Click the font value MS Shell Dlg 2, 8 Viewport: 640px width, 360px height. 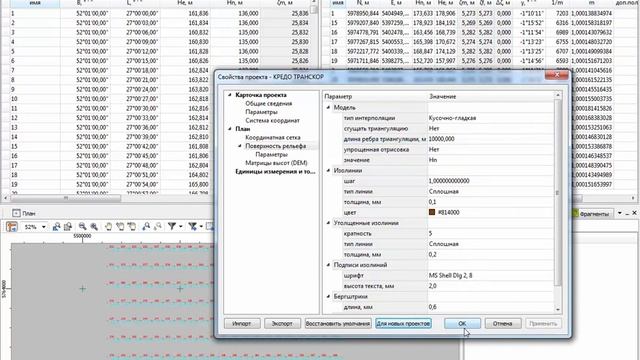pyautogui.click(x=490, y=276)
